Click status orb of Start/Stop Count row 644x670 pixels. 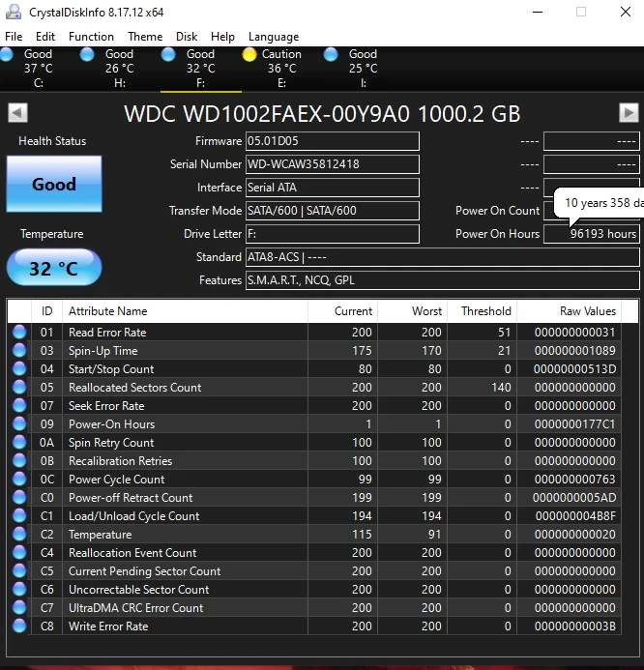pyautogui.click(x=19, y=368)
